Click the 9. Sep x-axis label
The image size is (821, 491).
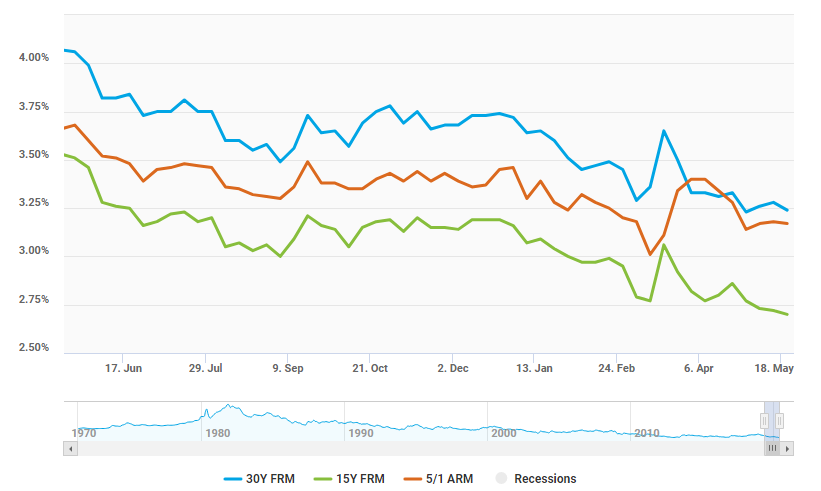(x=288, y=368)
